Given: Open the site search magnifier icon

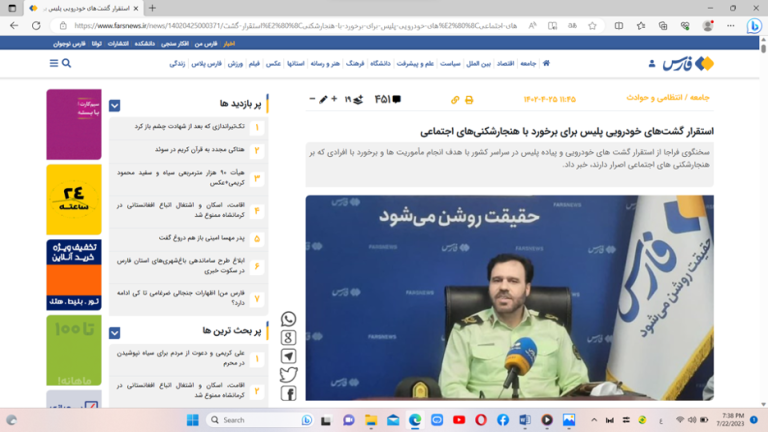Looking at the screenshot, I should [66, 63].
